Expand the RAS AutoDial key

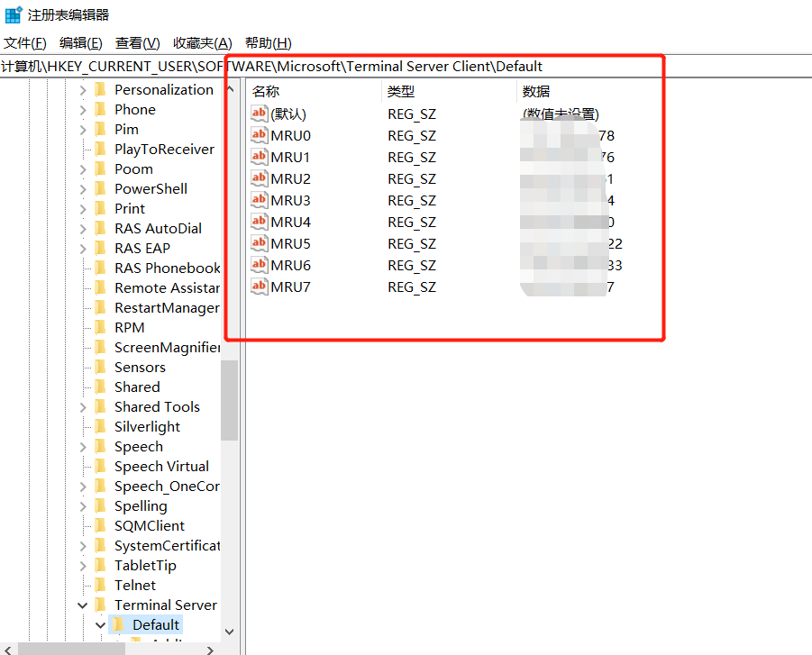pyautogui.click(x=83, y=229)
